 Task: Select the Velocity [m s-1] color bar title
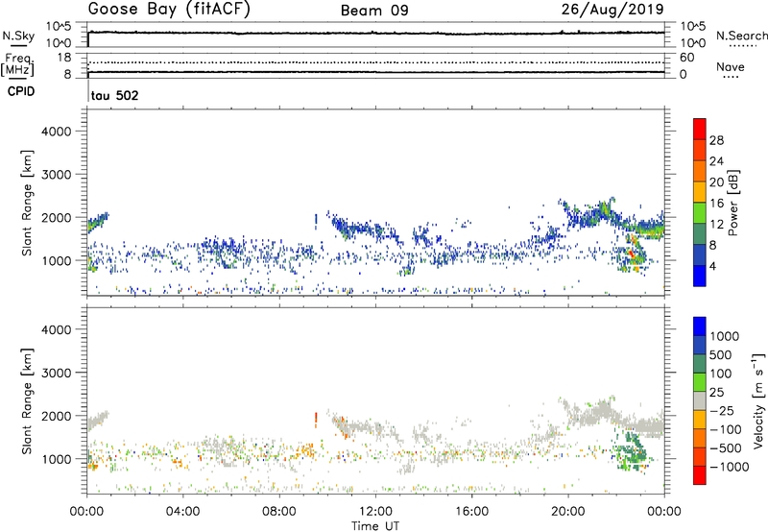[758, 400]
